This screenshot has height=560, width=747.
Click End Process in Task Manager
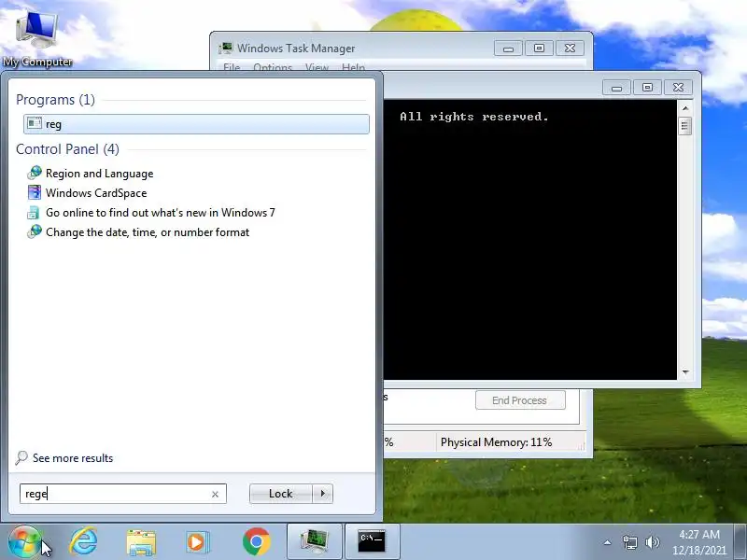tap(520, 400)
